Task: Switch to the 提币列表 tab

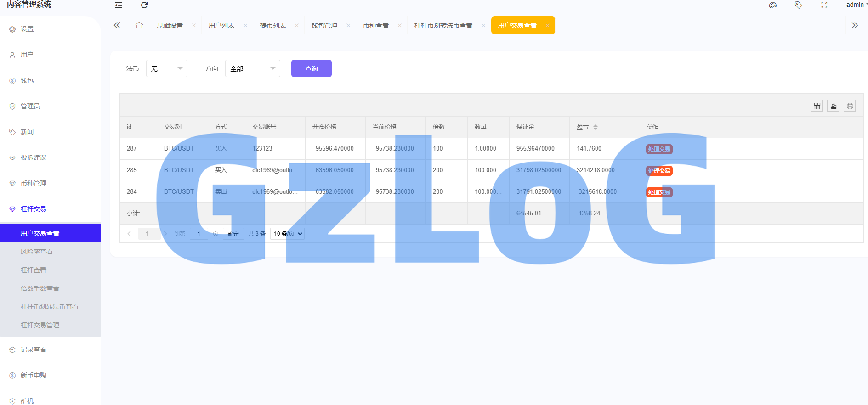Action: click(272, 25)
